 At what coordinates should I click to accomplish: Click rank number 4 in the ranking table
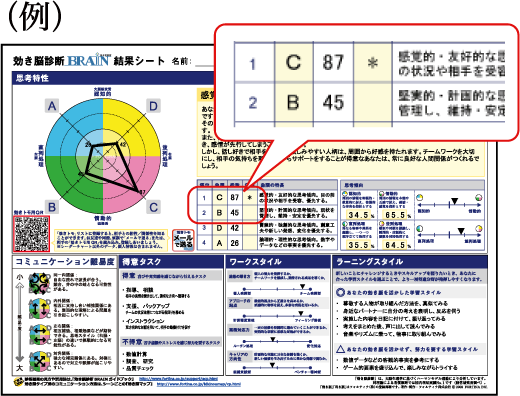click(x=204, y=243)
